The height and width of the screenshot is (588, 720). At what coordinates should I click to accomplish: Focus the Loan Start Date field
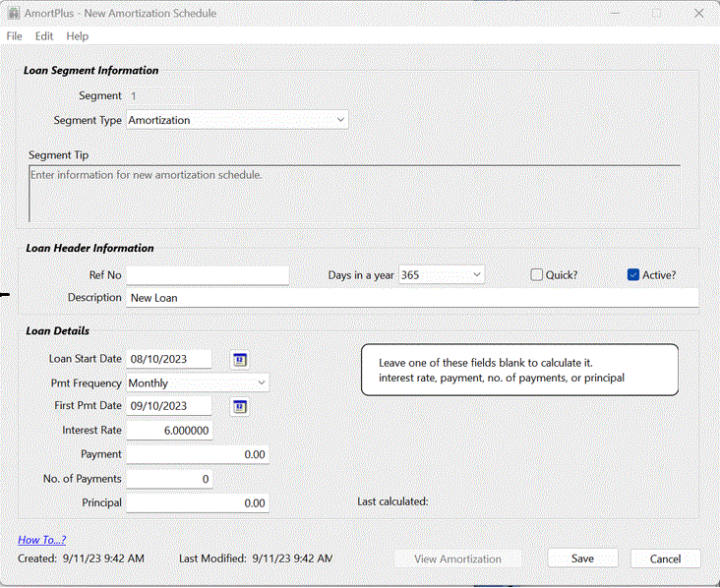pos(168,359)
